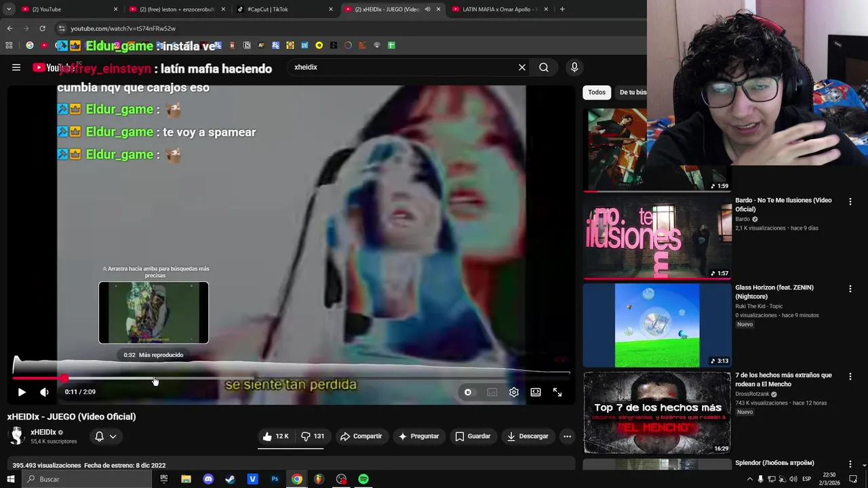Click the YouTube search magnifier button

tap(544, 67)
